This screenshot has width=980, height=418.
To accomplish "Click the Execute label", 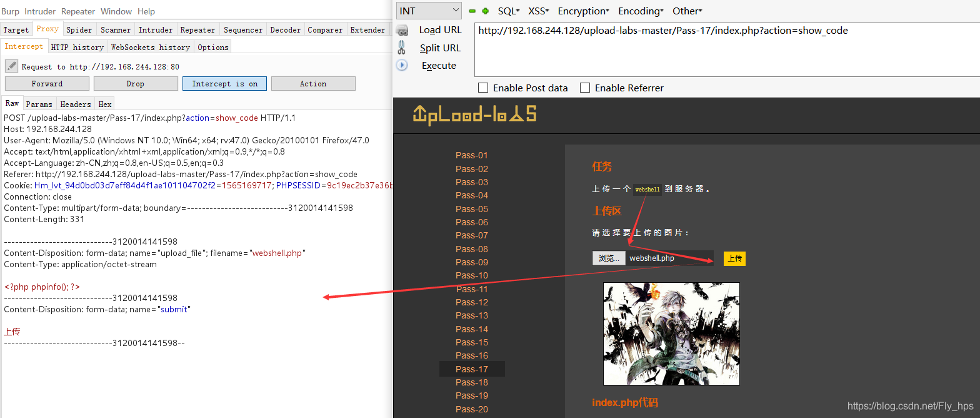I will [439, 65].
